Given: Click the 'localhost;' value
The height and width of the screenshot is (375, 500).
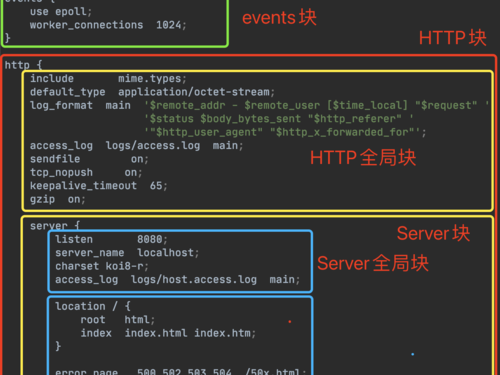Looking at the screenshot, I should [168, 253].
